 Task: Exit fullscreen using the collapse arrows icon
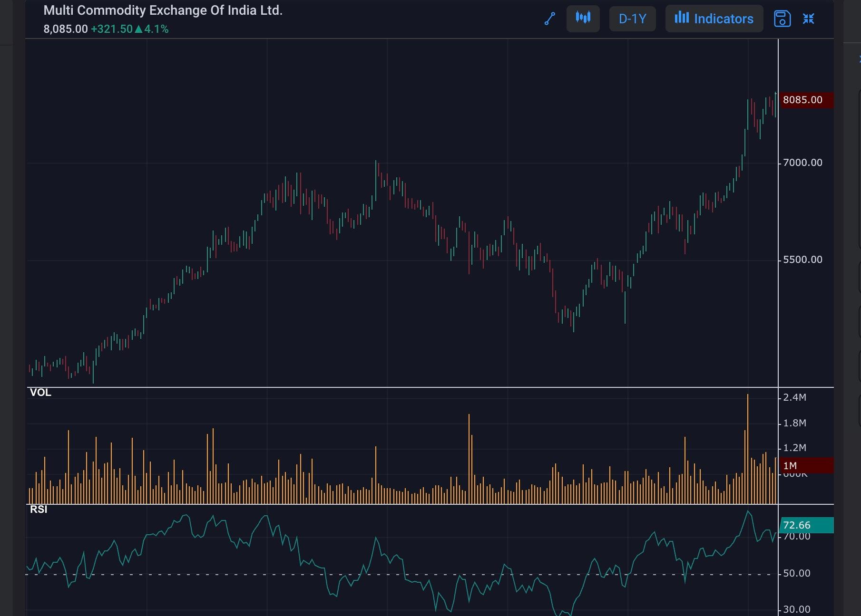coord(809,19)
